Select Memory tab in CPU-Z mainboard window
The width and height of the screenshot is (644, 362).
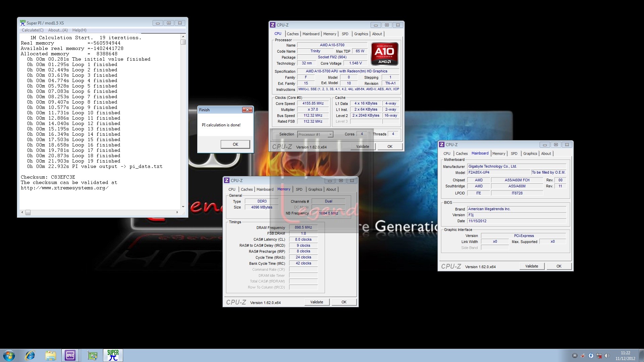pos(499,154)
